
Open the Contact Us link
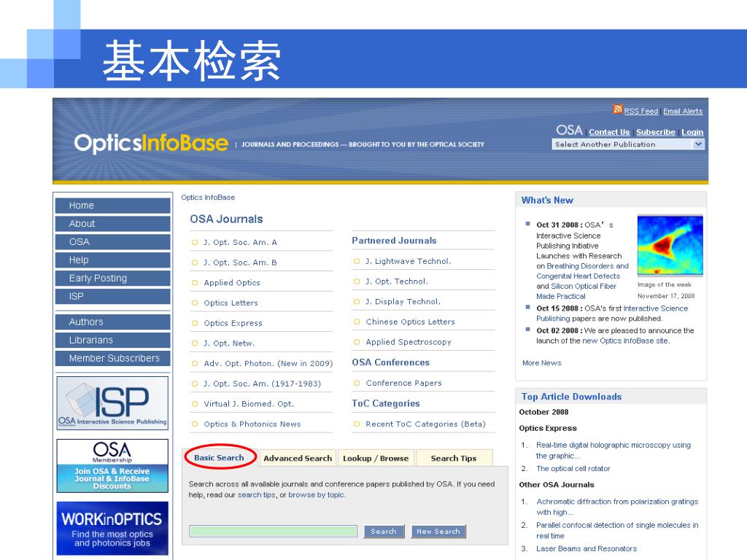click(609, 132)
